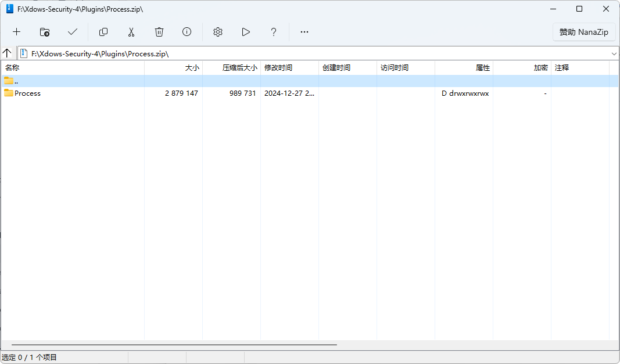
Task: Click the 赞助 NanaZip sponsor button
Action: pyautogui.click(x=584, y=32)
